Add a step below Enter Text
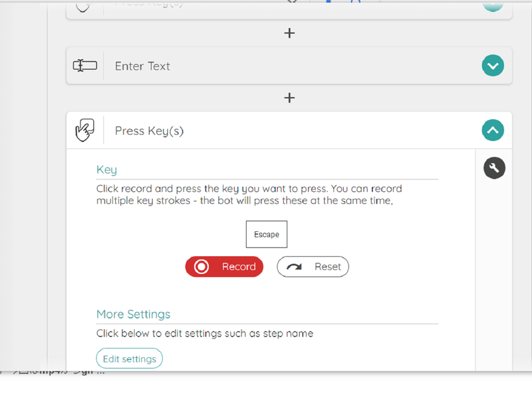 [x=289, y=98]
